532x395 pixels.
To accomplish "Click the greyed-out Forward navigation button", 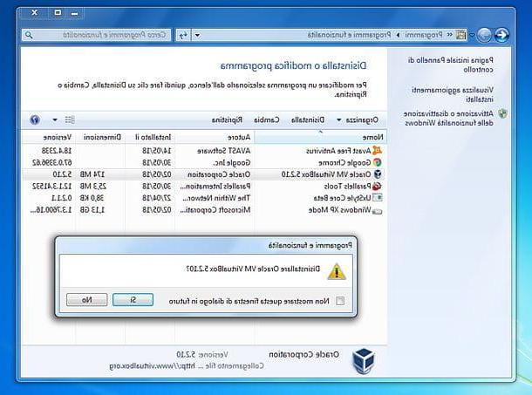I will click(x=484, y=35).
